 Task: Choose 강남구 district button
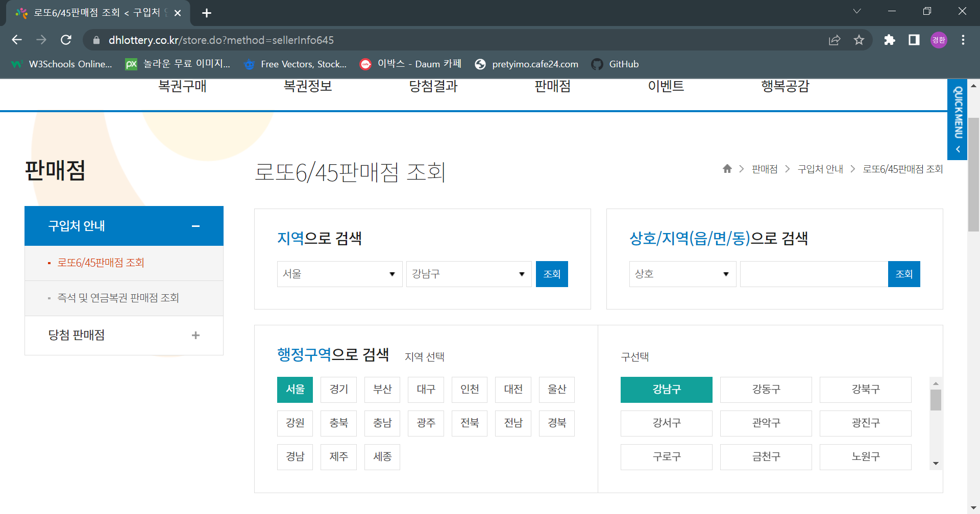667,390
